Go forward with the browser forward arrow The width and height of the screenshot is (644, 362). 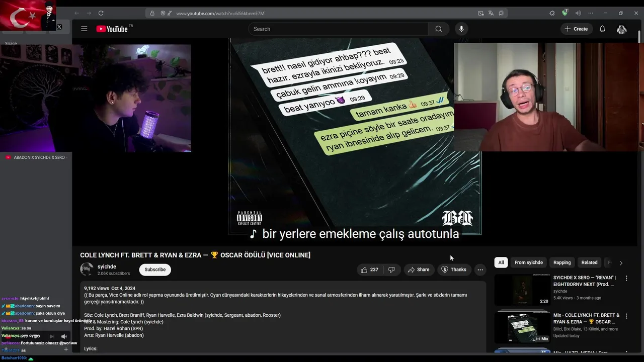[89, 13]
